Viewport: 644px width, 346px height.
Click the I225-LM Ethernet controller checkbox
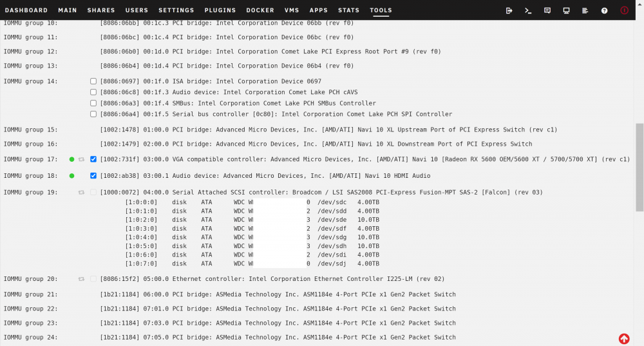93,279
